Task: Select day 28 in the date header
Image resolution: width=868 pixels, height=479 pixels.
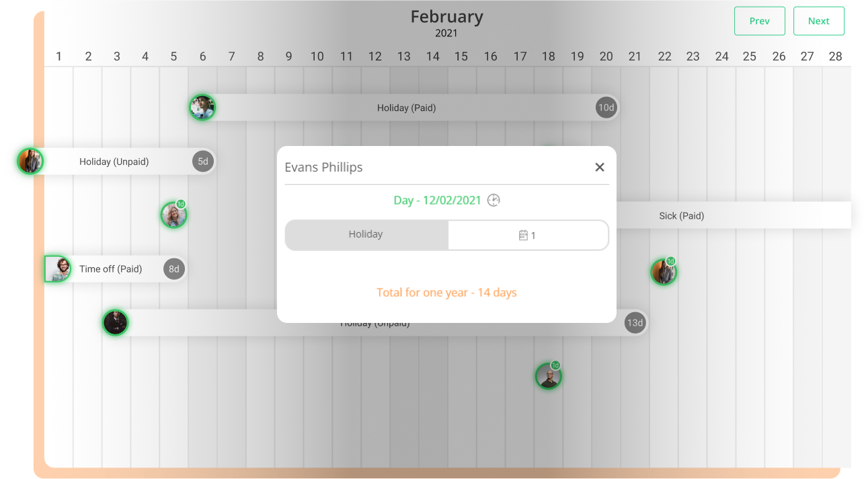Action: pyautogui.click(x=835, y=57)
